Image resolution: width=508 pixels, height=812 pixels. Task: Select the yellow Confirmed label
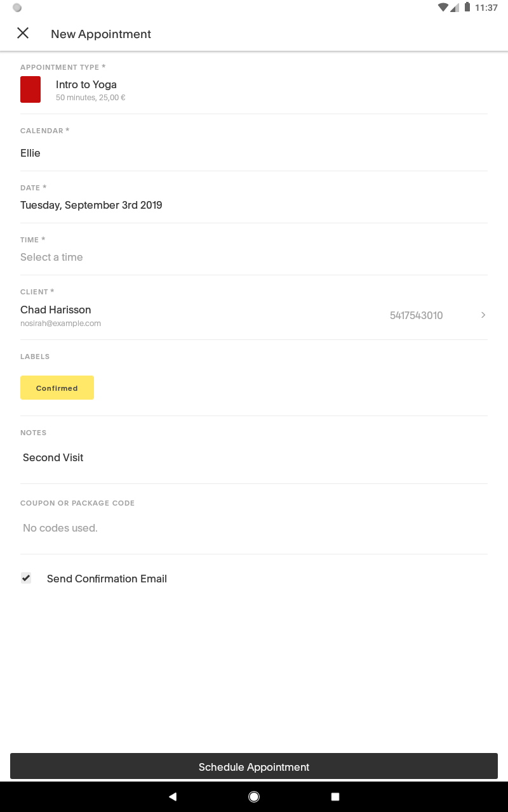coord(57,388)
